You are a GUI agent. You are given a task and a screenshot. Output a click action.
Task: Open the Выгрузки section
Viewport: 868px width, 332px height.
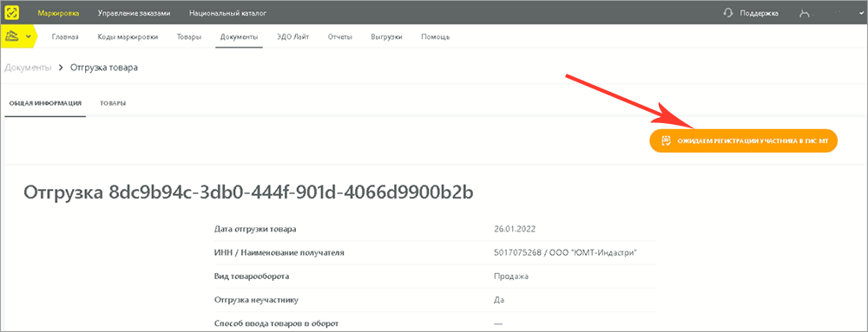[x=386, y=37]
